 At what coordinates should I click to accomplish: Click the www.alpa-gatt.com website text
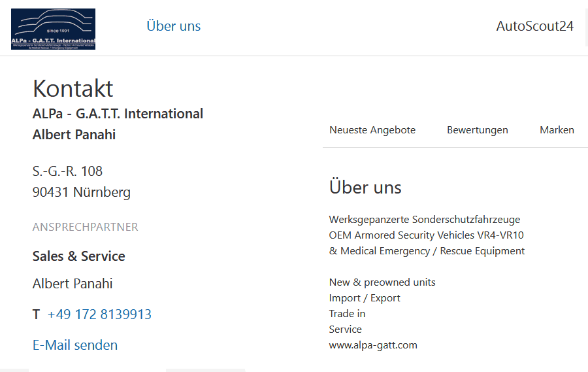point(373,345)
